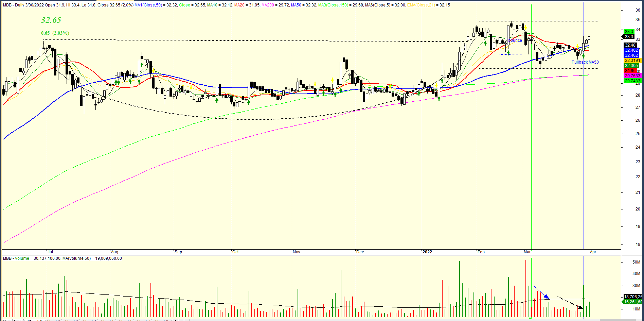The width and height of the screenshot is (644, 321).
Task: Click the green up arrow below the Pullback MA50 candle
Action: point(583,56)
